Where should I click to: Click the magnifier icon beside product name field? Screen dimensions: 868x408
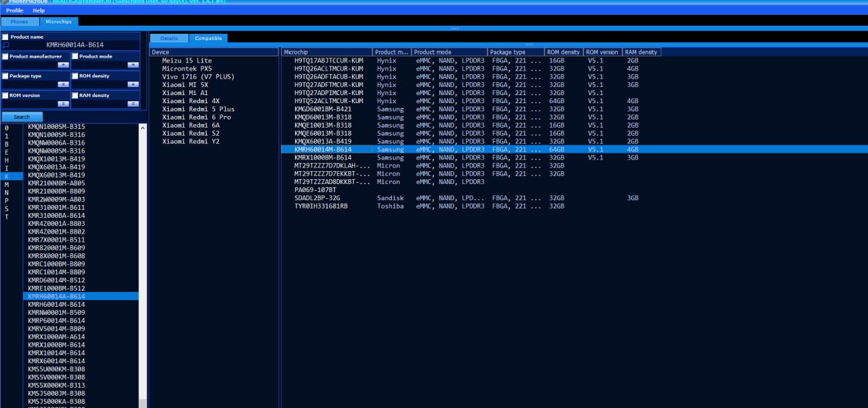coord(6,45)
